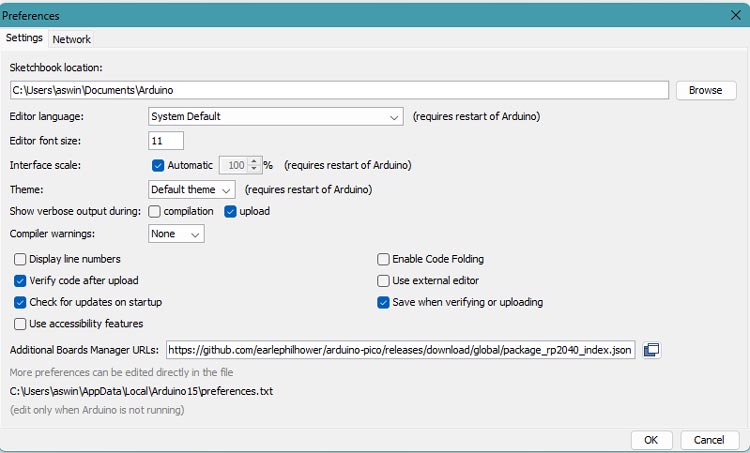Click the Editor font size field

click(165, 141)
